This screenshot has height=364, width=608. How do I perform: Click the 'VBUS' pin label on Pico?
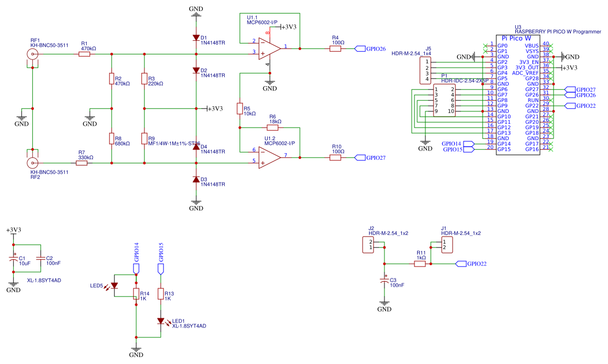click(532, 46)
